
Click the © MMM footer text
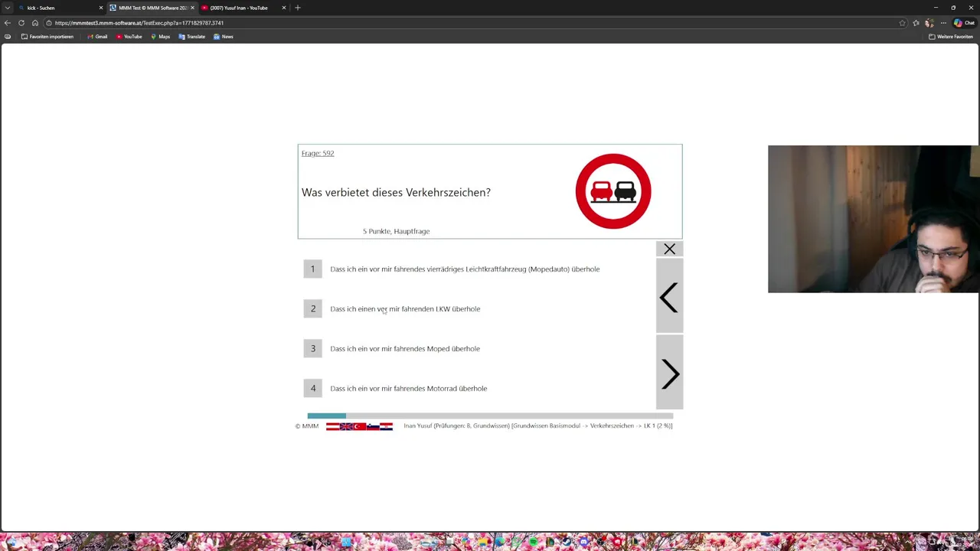pyautogui.click(x=307, y=426)
